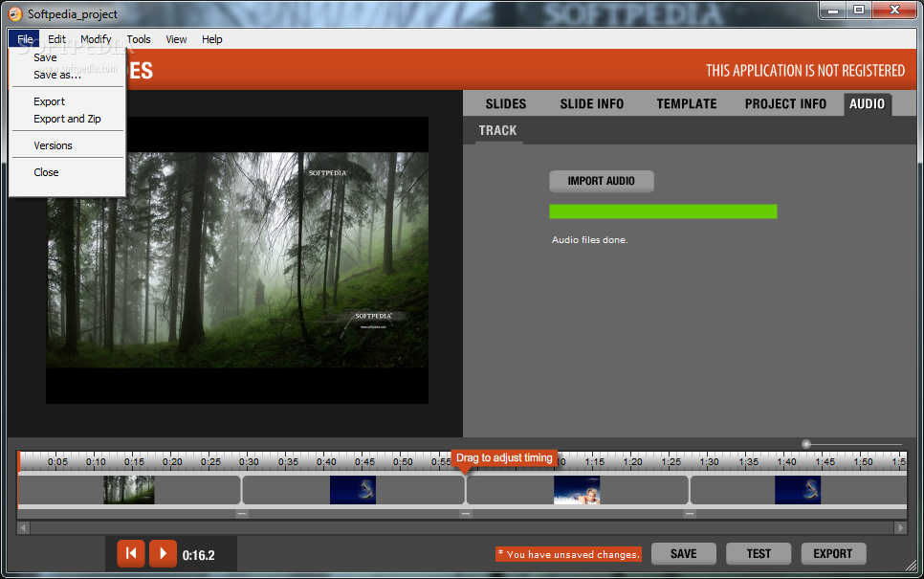The image size is (924, 579).
Task: Select the AUDIO tab
Action: pyautogui.click(x=867, y=103)
